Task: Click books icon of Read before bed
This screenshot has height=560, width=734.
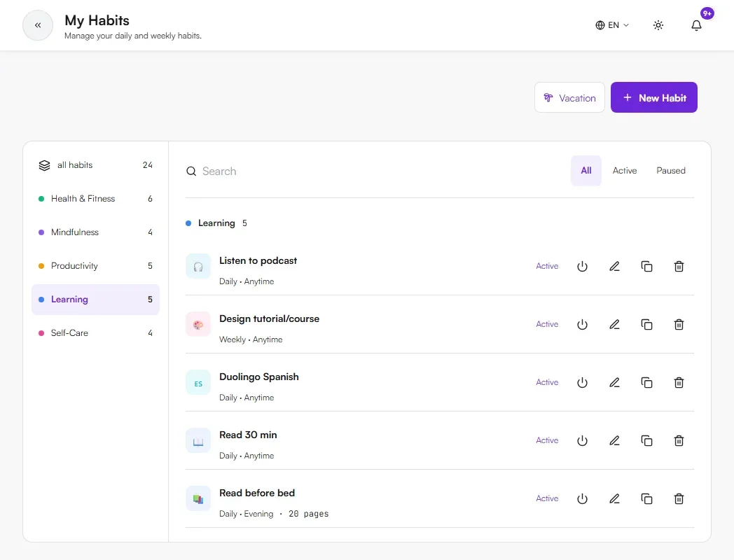Action: (x=198, y=499)
